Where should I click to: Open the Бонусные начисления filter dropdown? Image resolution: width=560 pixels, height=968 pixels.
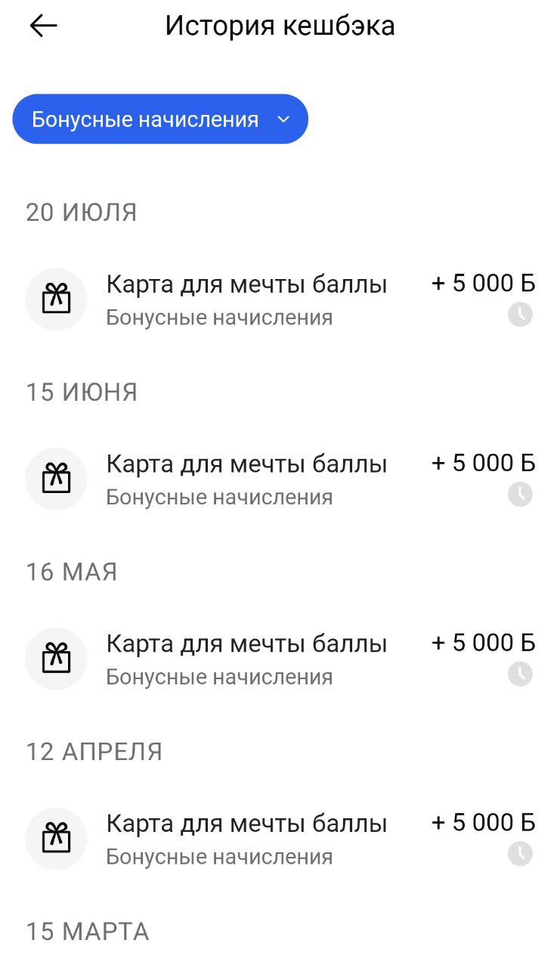pos(160,119)
